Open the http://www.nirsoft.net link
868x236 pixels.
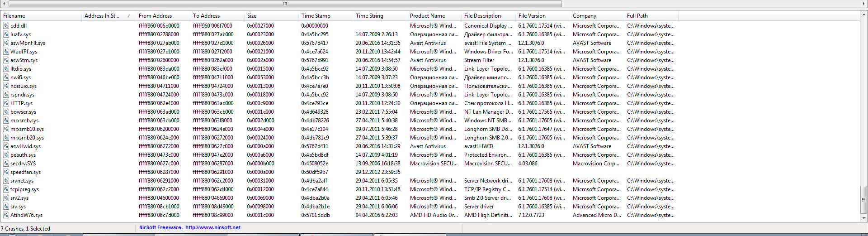pyautogui.click(x=213, y=228)
